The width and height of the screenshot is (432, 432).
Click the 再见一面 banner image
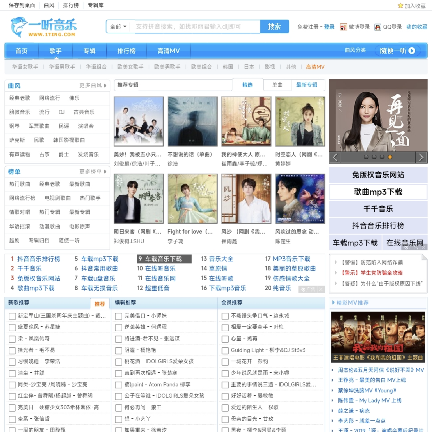378,116
